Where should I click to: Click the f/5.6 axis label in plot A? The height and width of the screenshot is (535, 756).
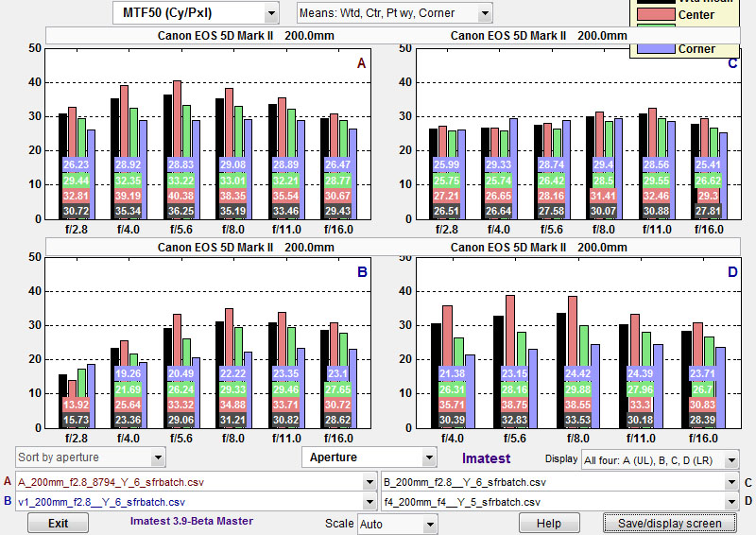[x=180, y=230]
